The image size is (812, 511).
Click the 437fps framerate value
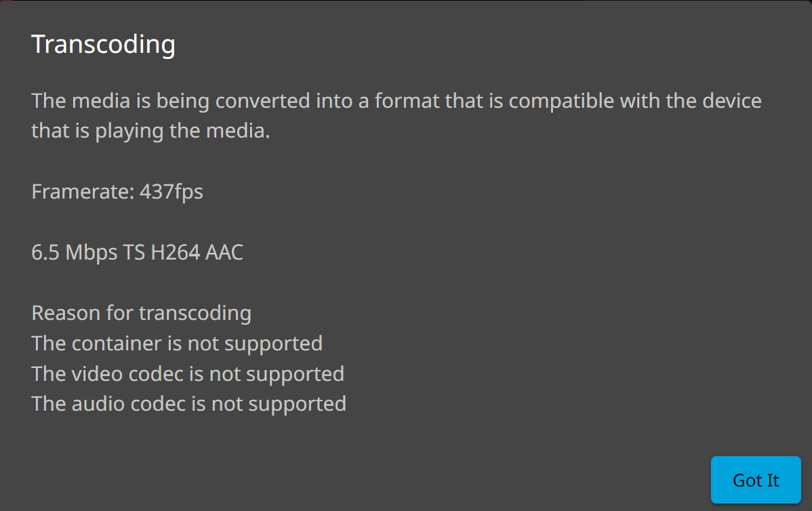pos(171,192)
